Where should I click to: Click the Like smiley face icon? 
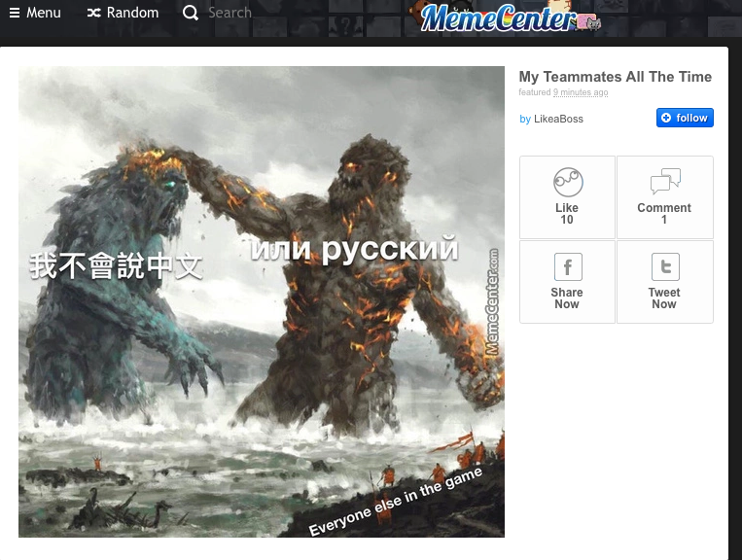tap(568, 182)
